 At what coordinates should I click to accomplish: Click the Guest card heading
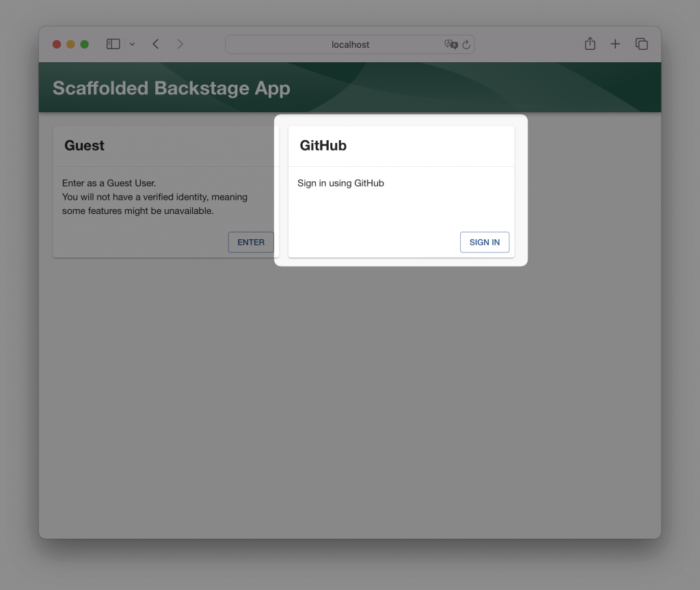84,146
